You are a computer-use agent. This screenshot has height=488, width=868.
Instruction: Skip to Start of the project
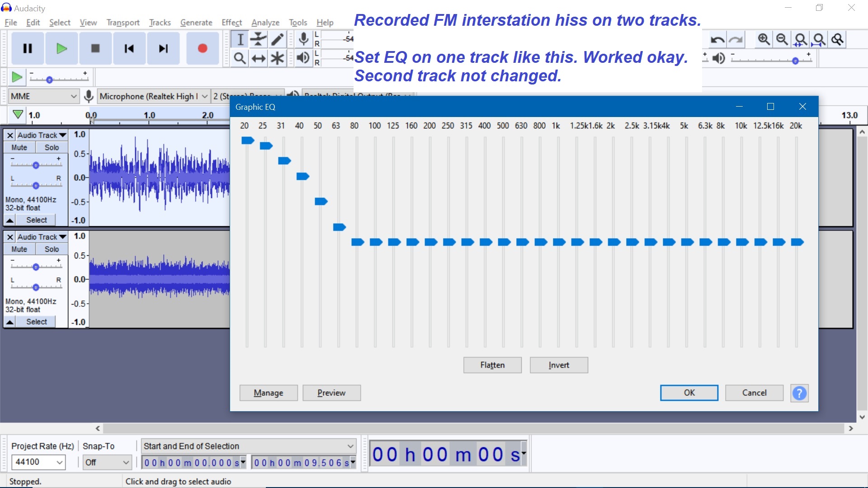tap(129, 48)
